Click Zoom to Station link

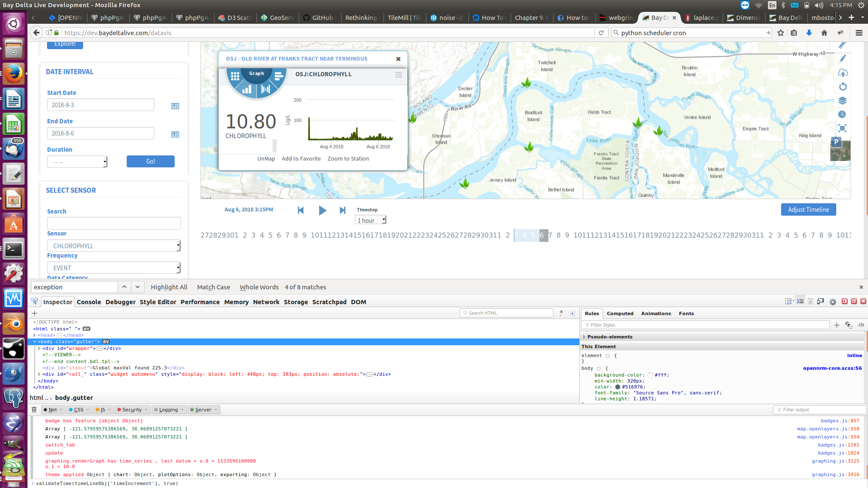point(348,159)
